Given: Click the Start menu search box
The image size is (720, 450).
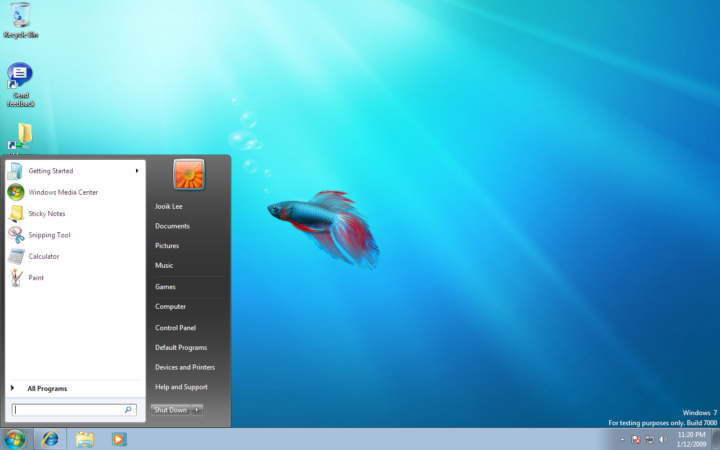Looking at the screenshot, I should (74, 410).
